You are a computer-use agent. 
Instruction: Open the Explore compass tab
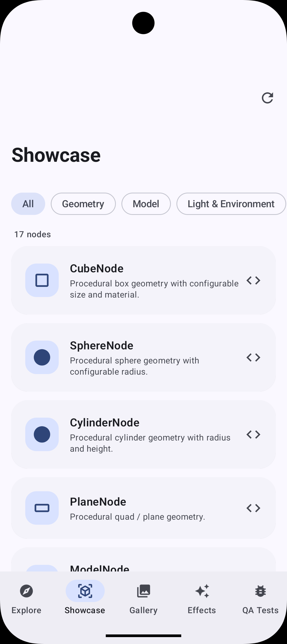pyautogui.click(x=26, y=591)
